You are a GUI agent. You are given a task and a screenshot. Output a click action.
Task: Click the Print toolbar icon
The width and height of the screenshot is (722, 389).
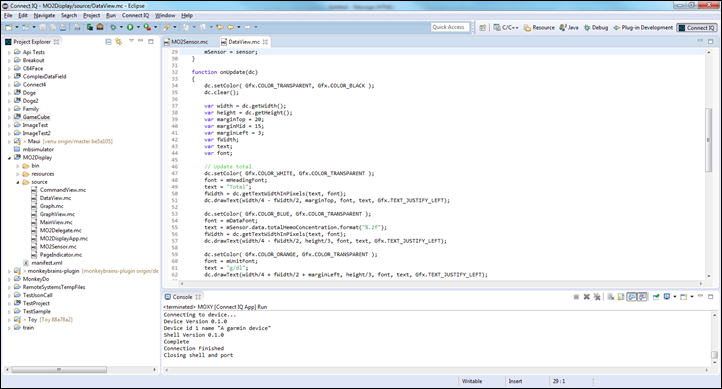pos(63,27)
